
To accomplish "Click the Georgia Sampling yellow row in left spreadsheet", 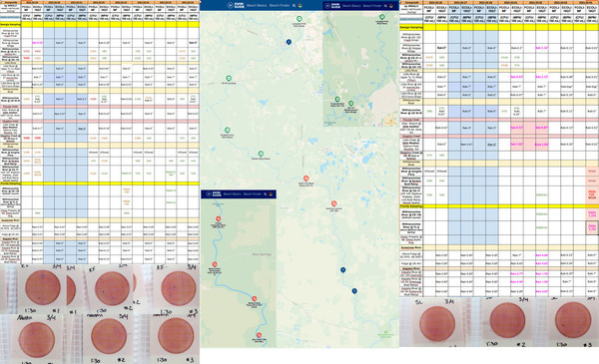I will click(100, 24).
